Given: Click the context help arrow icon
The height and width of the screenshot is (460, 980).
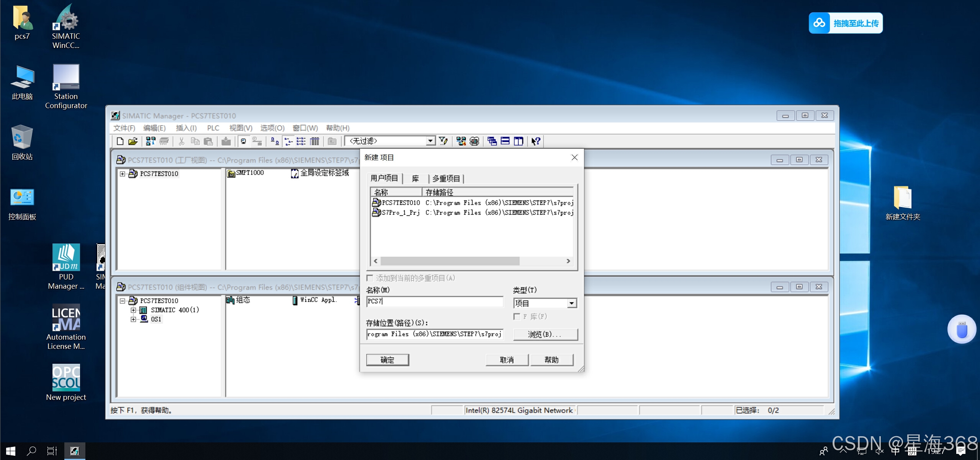Looking at the screenshot, I should 535,141.
